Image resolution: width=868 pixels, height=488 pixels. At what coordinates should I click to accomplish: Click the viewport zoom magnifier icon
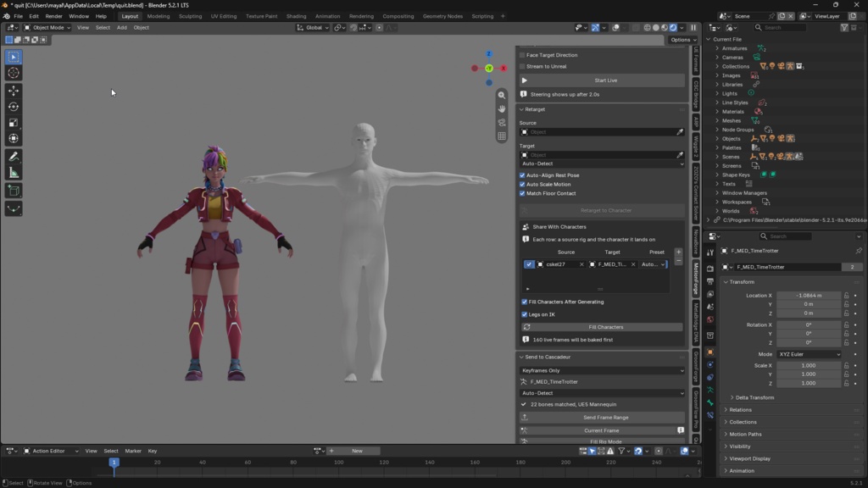[x=502, y=95]
